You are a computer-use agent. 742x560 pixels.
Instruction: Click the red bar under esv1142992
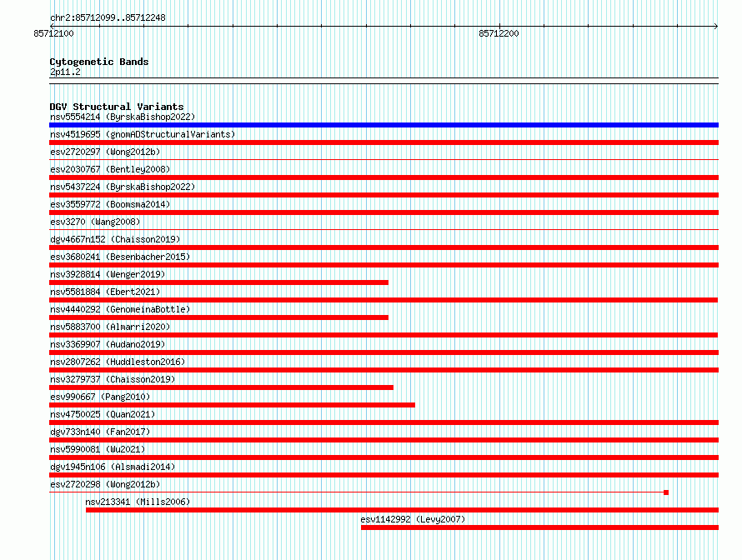click(x=540, y=527)
